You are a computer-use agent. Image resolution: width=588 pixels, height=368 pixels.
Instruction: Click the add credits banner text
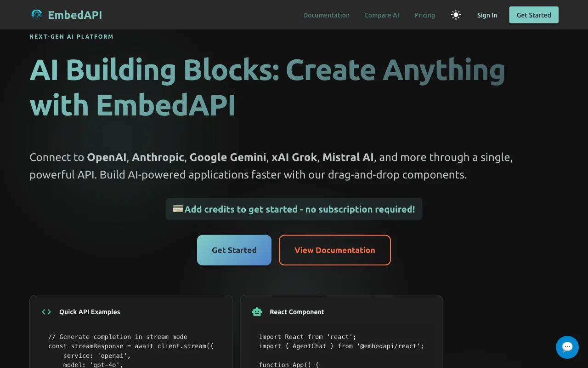pos(300,209)
